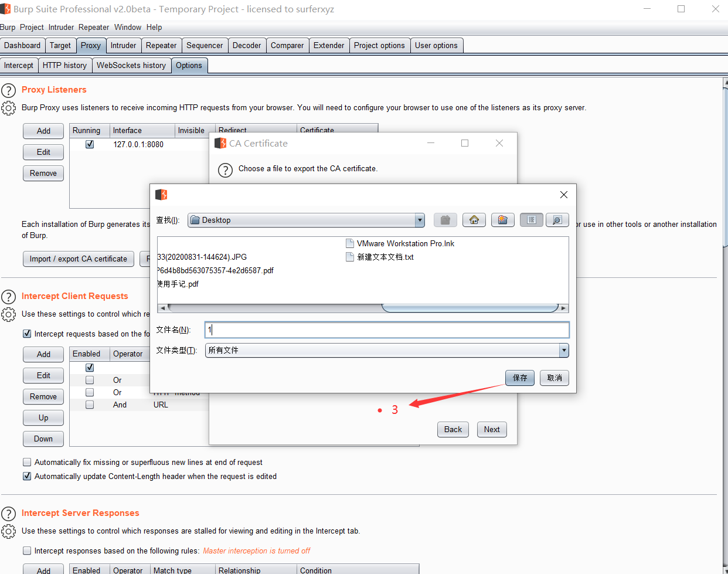Select the VMware Workstation Pro.lnk file icon
This screenshot has width=728, height=574.
(x=350, y=243)
